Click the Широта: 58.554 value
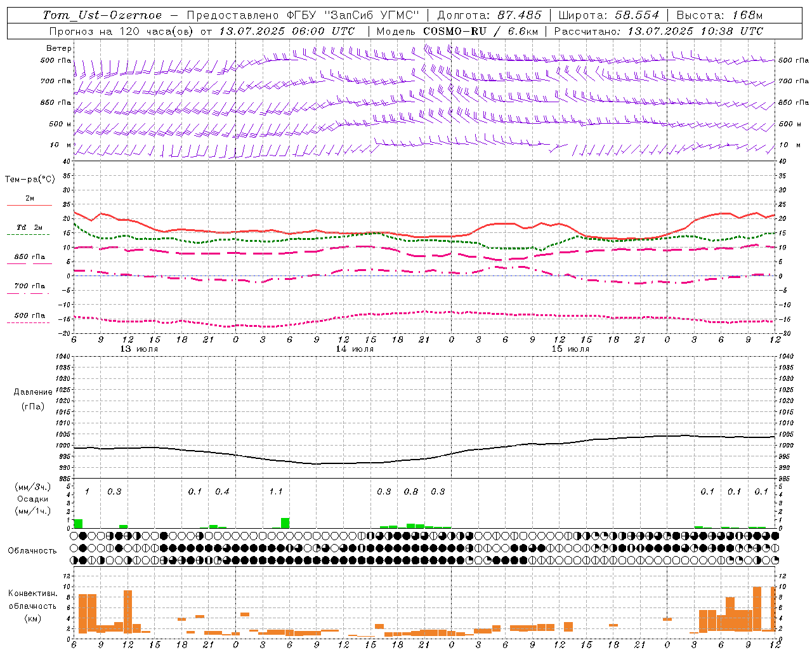 pyautogui.click(x=608, y=15)
